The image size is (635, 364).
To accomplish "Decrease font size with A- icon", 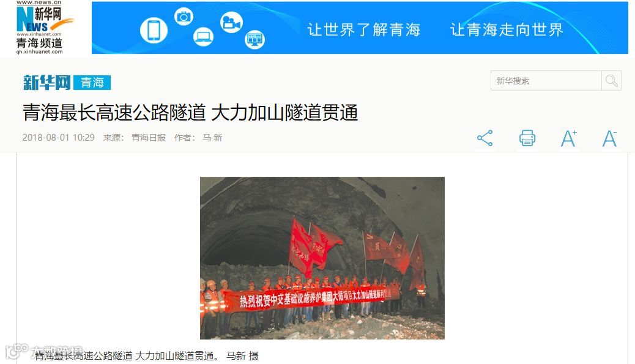I will pos(609,138).
